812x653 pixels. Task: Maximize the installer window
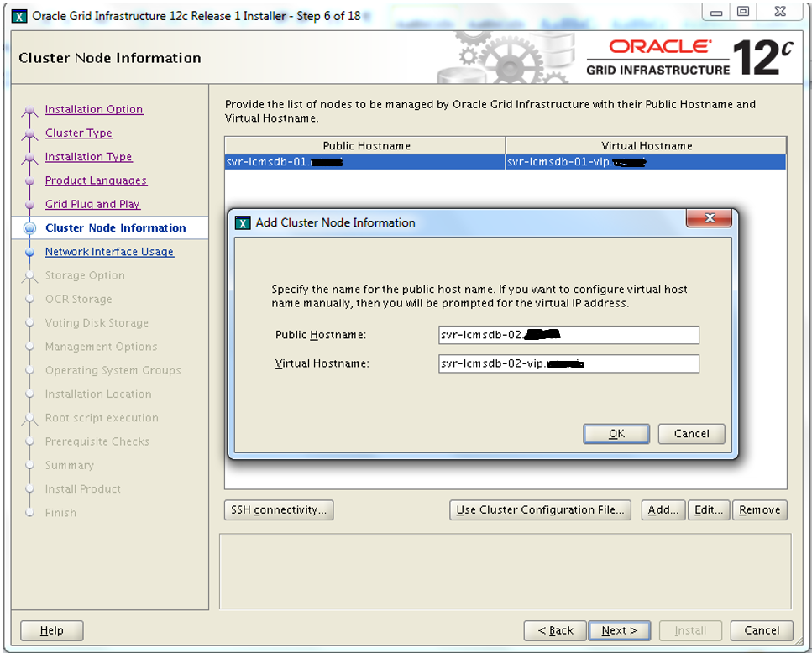[743, 12]
